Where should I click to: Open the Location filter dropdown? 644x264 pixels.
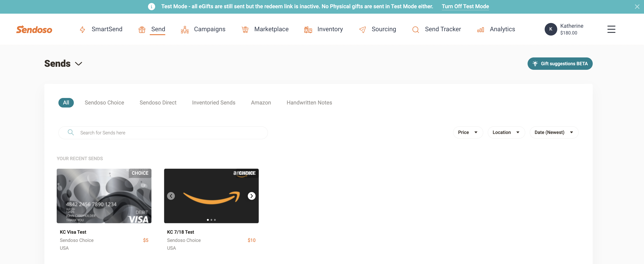pos(506,132)
